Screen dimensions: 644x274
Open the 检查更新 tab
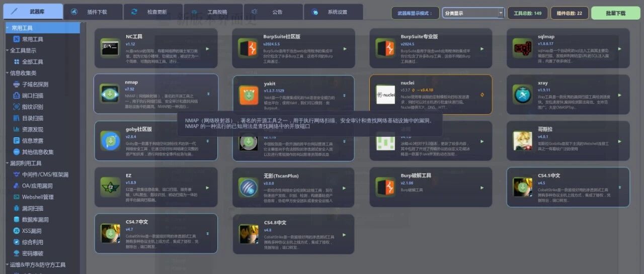(153, 12)
